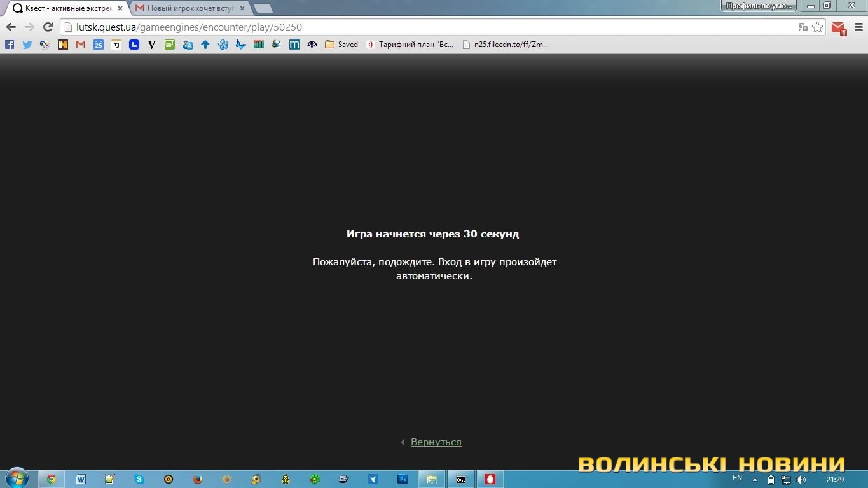The image size is (868, 488).
Task: Go back using browser back arrow
Action: point(11,27)
